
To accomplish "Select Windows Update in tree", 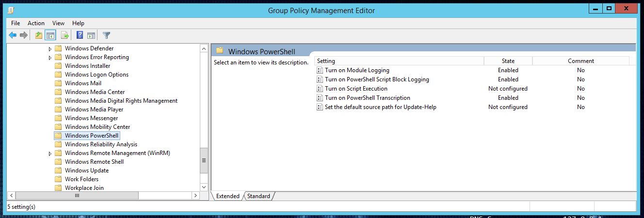I will (87, 171).
